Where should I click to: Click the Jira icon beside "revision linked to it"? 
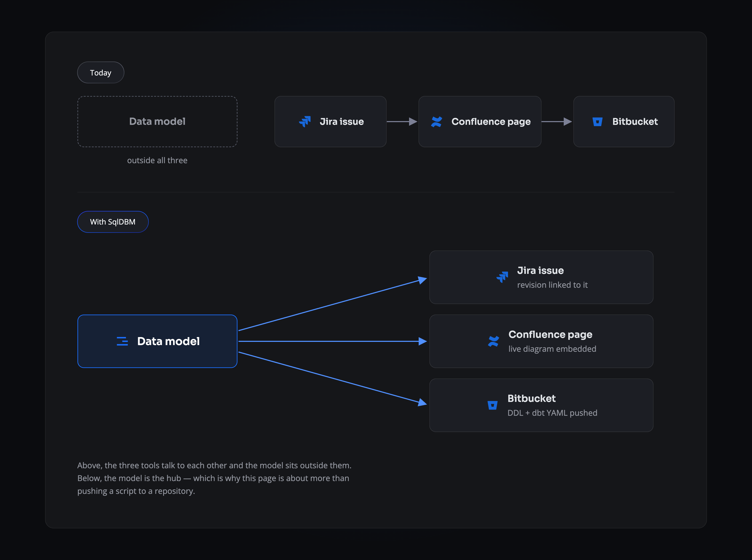click(502, 277)
